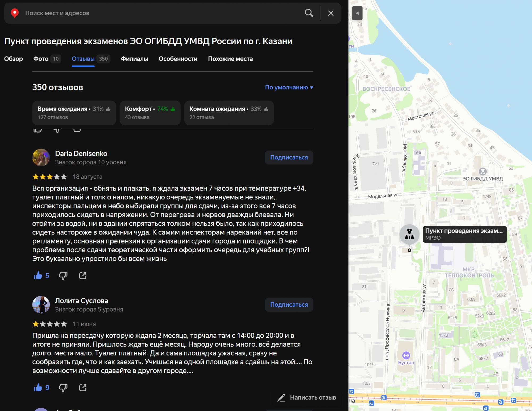Image resolution: width=532 pixels, height=411 pixels.
Task: Open the По умолчанию sort dropdown
Action: (289, 87)
